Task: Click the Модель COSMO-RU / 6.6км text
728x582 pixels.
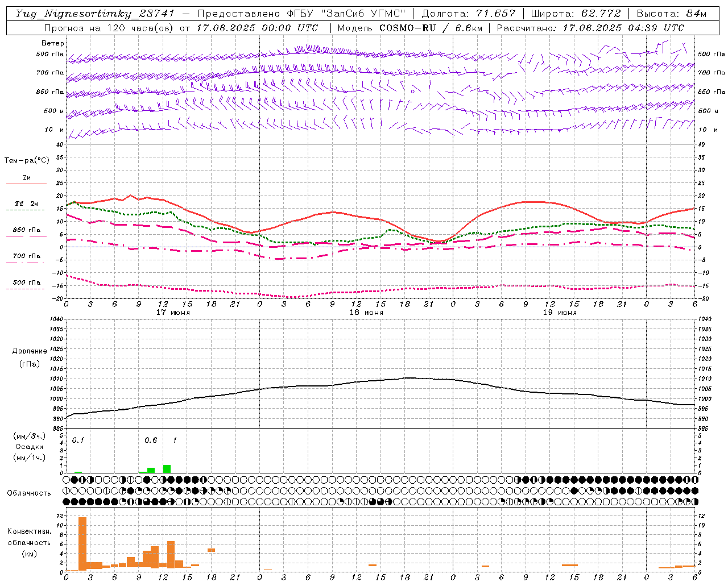Action: [409, 28]
